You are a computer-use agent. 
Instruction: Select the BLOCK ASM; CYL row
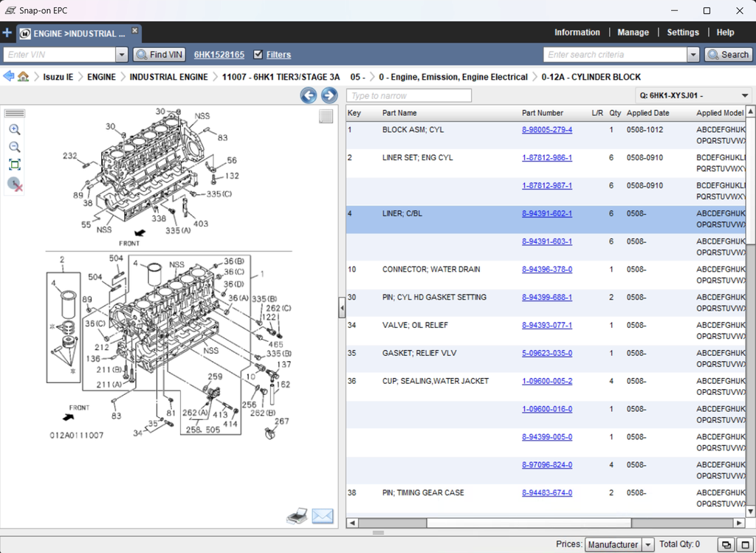[x=546, y=135]
